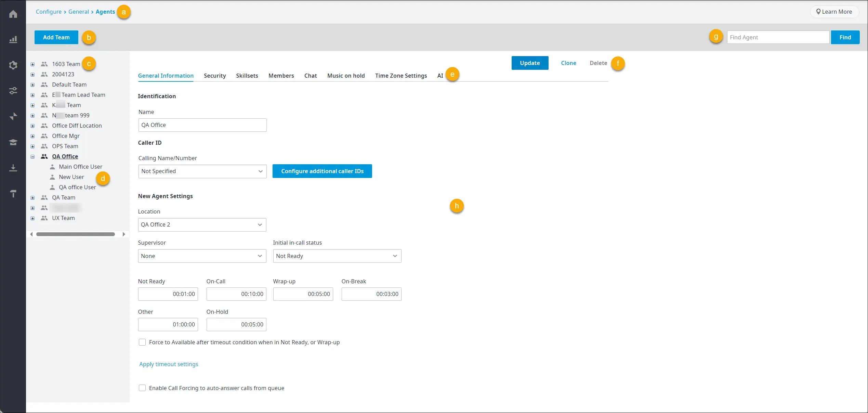This screenshot has width=868, height=413.
Task: Switch to the Music on hold tab
Action: (346, 76)
